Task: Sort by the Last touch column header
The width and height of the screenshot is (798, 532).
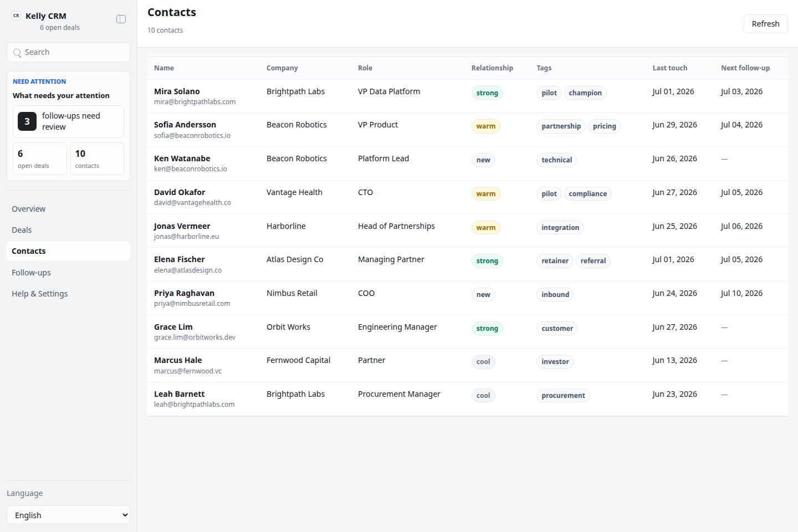Action: (669, 68)
